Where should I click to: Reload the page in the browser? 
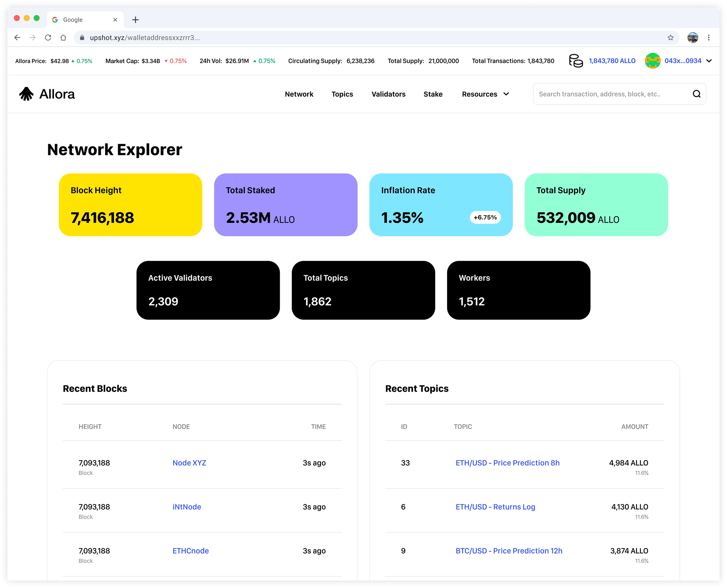(48, 38)
